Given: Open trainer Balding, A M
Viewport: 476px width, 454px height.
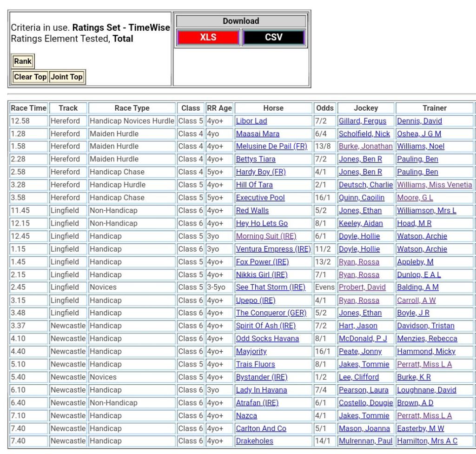Looking at the screenshot, I should coord(417,287).
